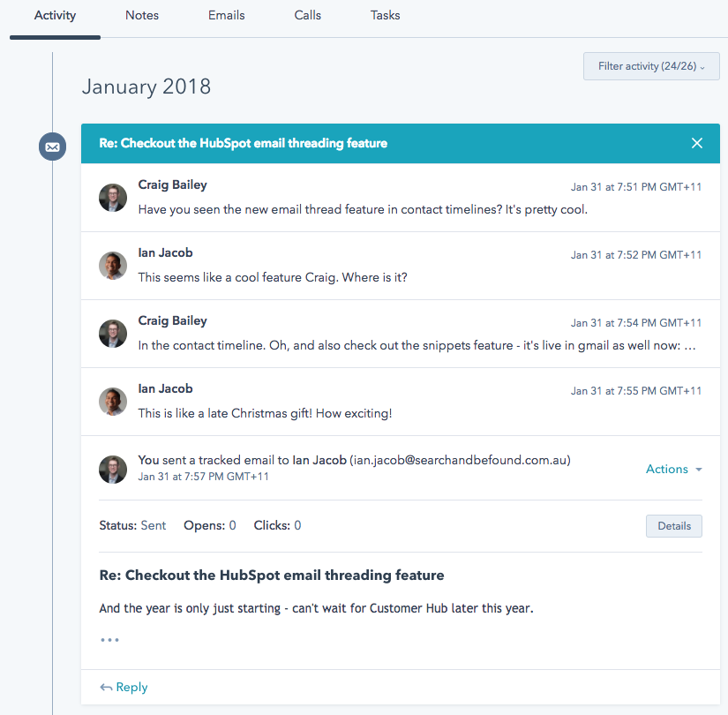Select the Activity tab
Viewport: 728px width, 715px height.
point(55,15)
